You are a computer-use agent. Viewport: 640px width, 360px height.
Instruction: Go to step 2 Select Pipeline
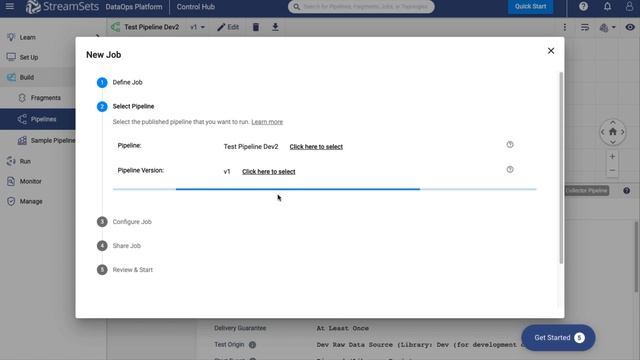(125, 107)
